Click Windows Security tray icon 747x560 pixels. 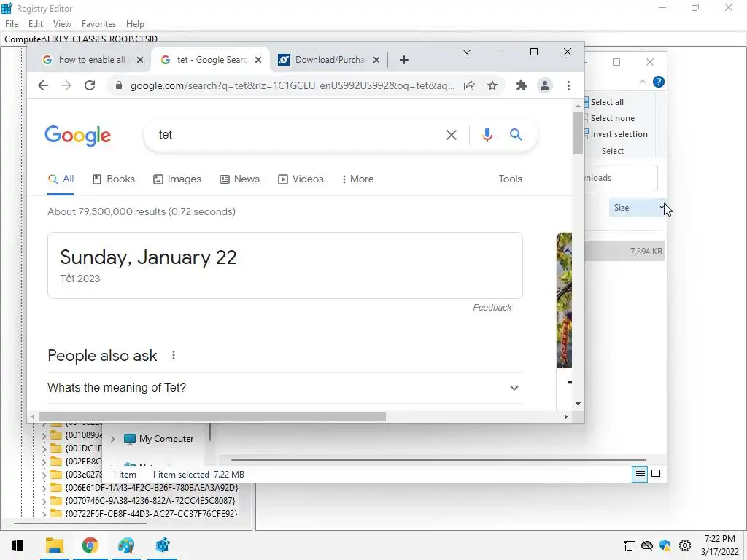pyautogui.click(x=665, y=545)
